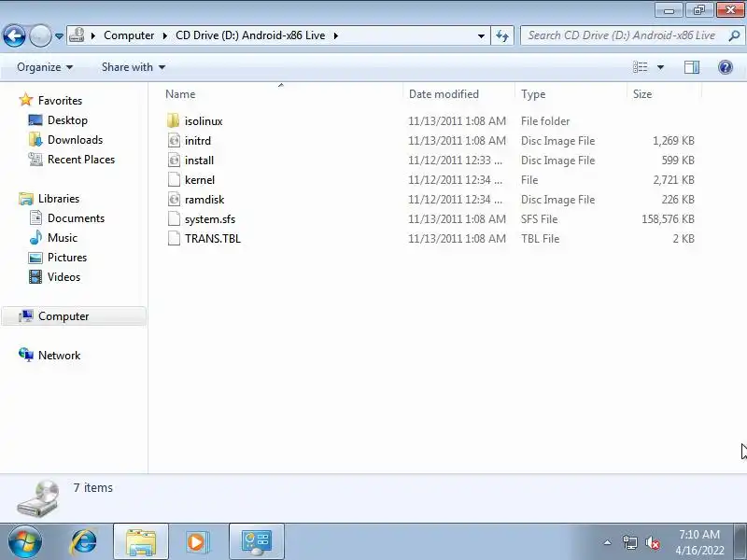Screen dimensions: 747x560
Task: Select Libraries in navigation pane
Action: 59,199
